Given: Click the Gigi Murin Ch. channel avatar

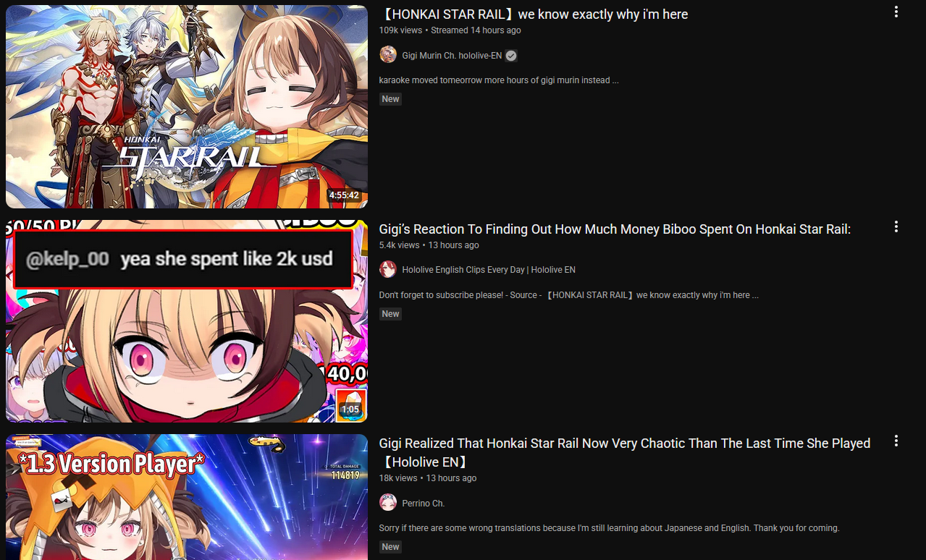Looking at the screenshot, I should click(x=388, y=55).
